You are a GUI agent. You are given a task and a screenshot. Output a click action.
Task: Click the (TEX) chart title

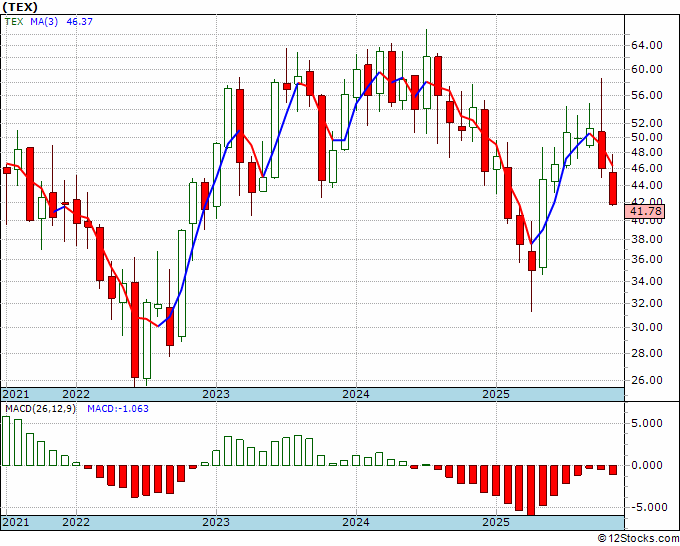point(20,7)
